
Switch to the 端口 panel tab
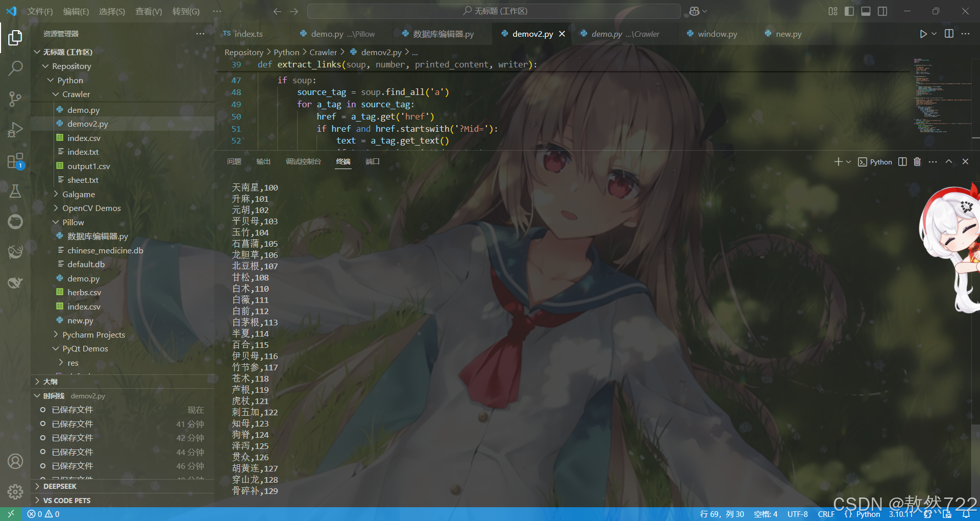pos(373,161)
